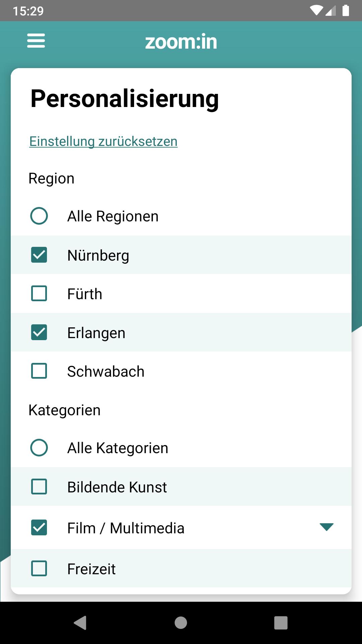Tap the Android back navigation button
Screen dimensions: 362x644
(x=80, y=623)
